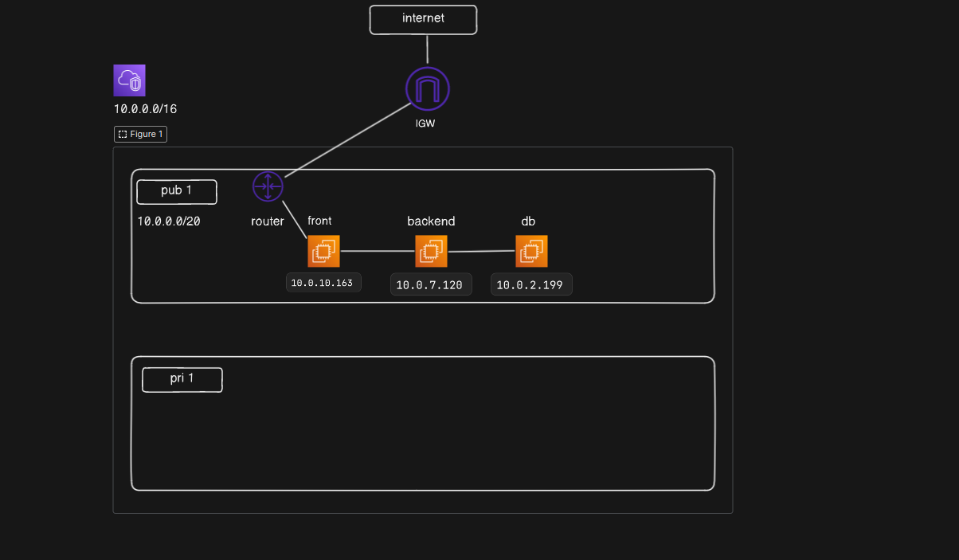Viewport: 959px width, 560px height.
Task: Select the purple VPC cloud icon
Action: coord(129,80)
